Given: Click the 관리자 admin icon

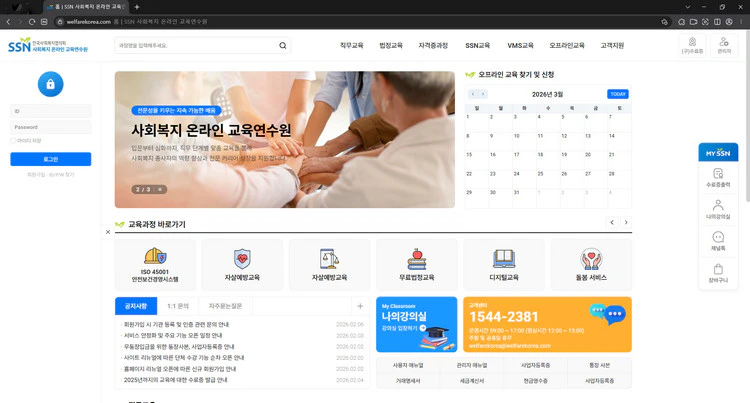Looking at the screenshot, I should [x=724, y=45].
